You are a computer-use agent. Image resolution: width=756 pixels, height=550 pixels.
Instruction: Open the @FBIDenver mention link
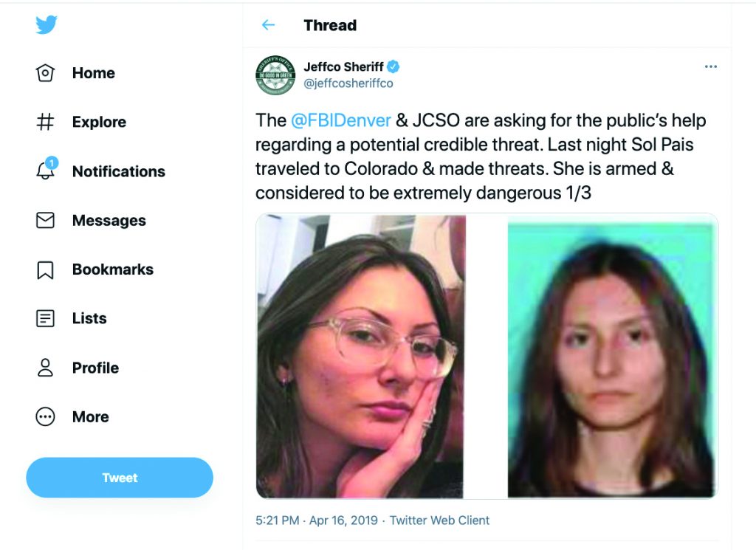pyautogui.click(x=343, y=120)
